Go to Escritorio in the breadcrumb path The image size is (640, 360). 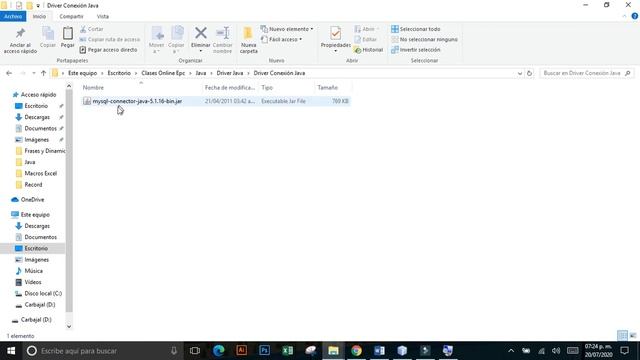pos(119,73)
